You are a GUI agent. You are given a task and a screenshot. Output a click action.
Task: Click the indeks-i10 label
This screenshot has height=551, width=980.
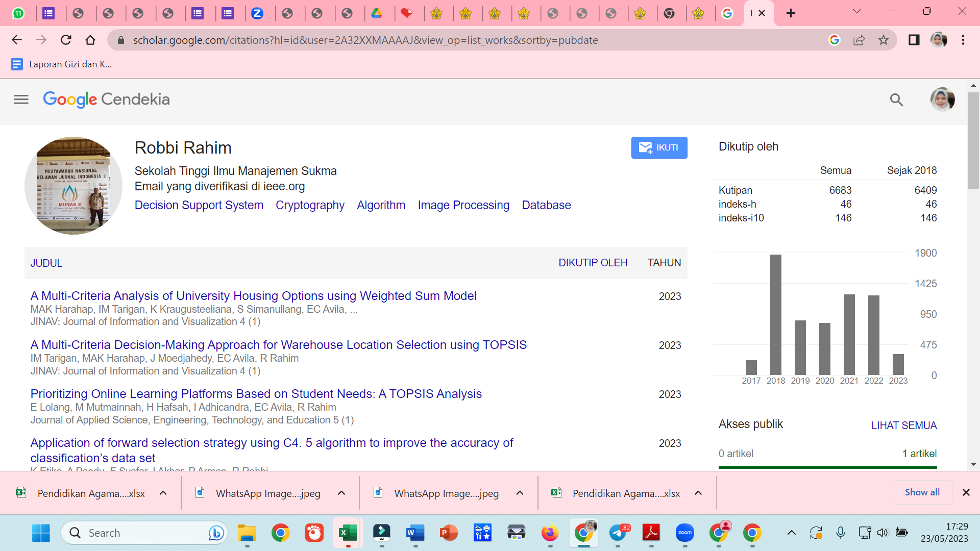click(x=741, y=218)
